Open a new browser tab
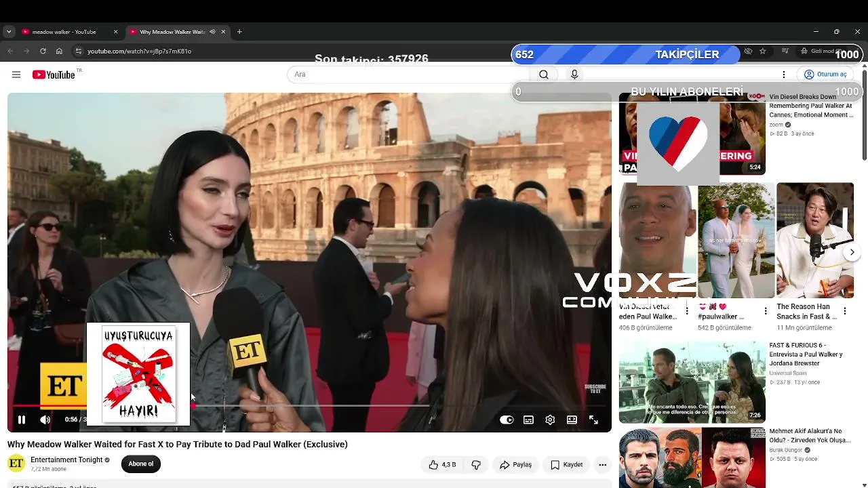 (x=239, y=32)
